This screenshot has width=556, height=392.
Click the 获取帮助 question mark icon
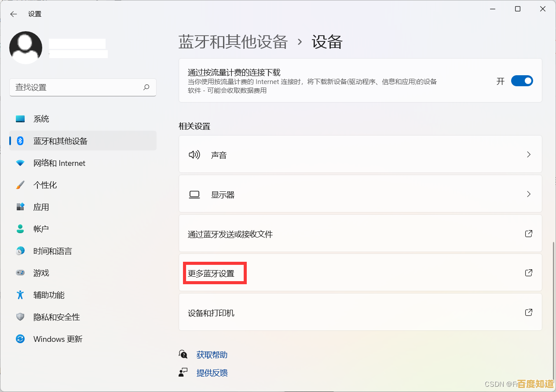click(x=183, y=354)
